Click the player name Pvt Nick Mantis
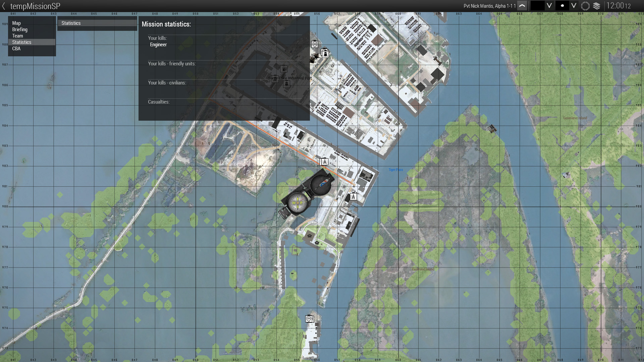 pos(490,6)
